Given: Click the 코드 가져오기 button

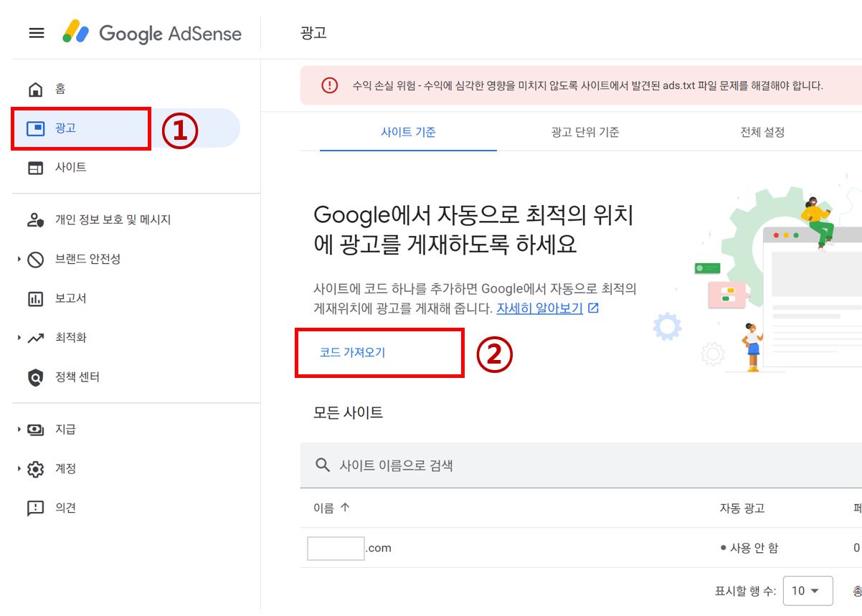Looking at the screenshot, I should pos(351,353).
